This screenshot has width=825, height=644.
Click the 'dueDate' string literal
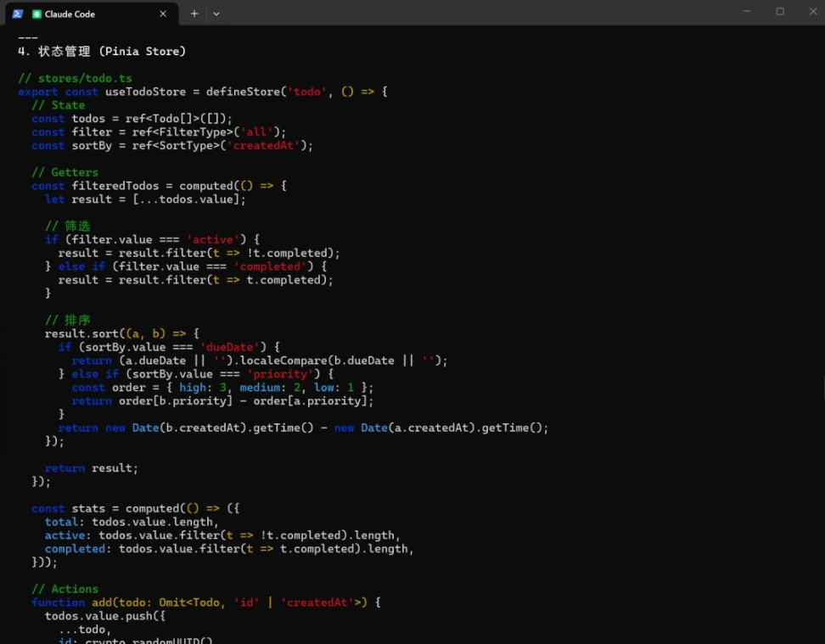coord(229,347)
